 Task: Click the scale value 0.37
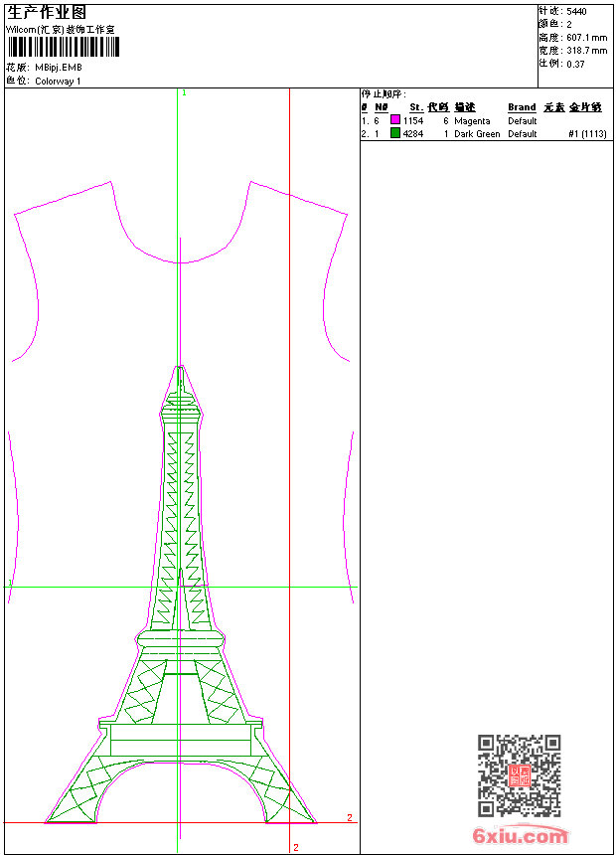[x=575, y=63]
